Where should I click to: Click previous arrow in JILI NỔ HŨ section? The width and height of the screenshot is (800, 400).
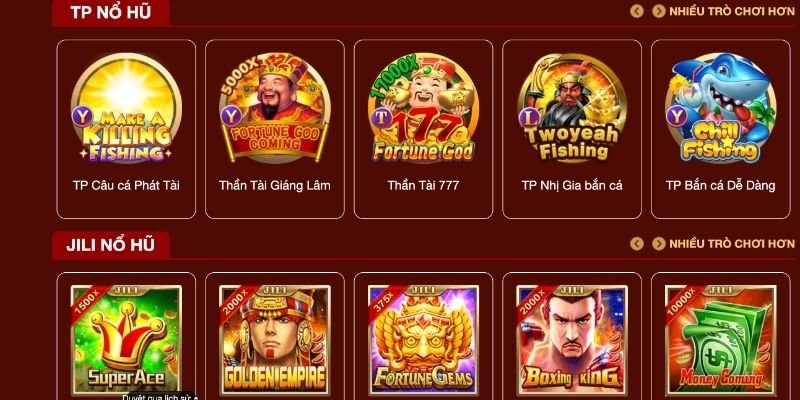[x=637, y=243]
